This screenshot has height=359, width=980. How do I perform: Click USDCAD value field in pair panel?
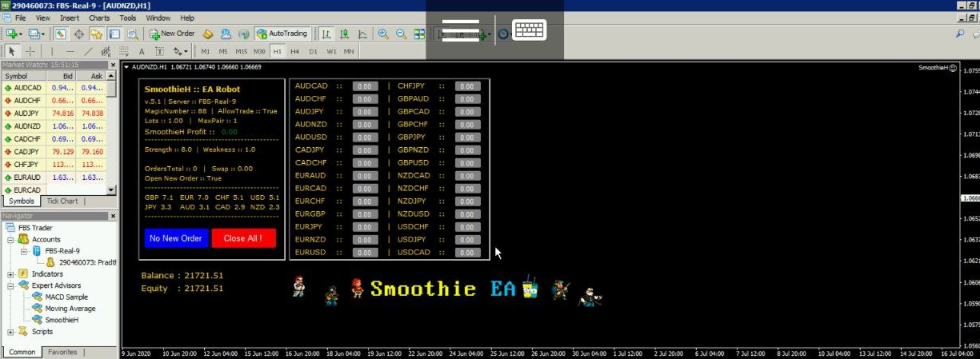click(x=468, y=253)
